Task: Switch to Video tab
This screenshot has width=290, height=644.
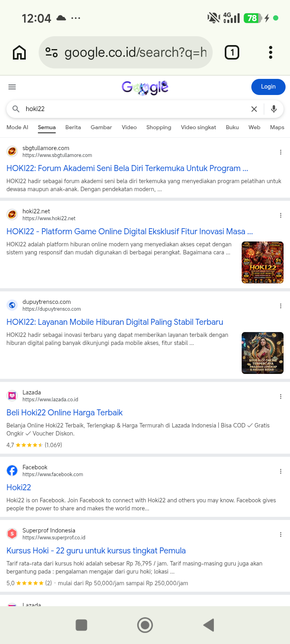Action: pos(129,127)
